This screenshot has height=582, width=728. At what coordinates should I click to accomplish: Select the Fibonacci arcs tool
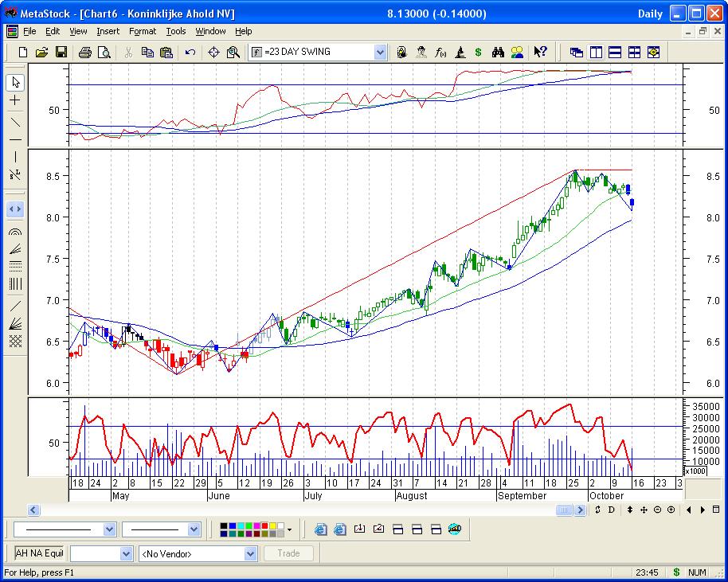(x=15, y=232)
